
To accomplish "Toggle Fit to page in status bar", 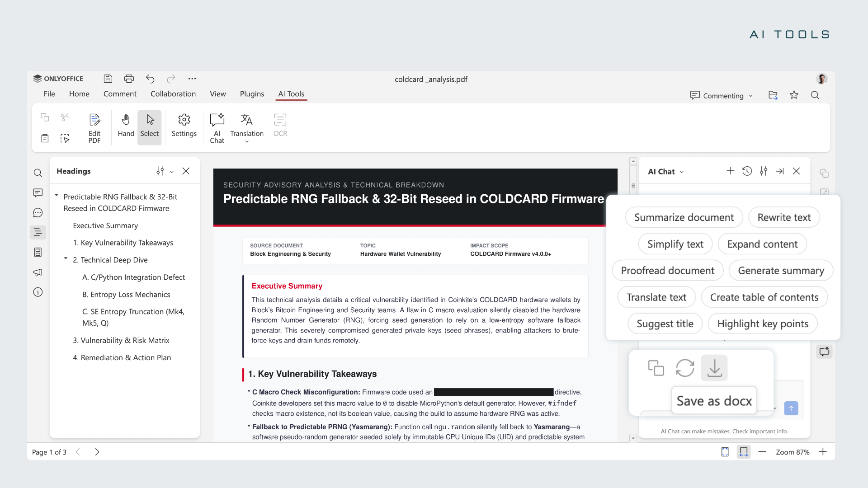I will pos(725,452).
